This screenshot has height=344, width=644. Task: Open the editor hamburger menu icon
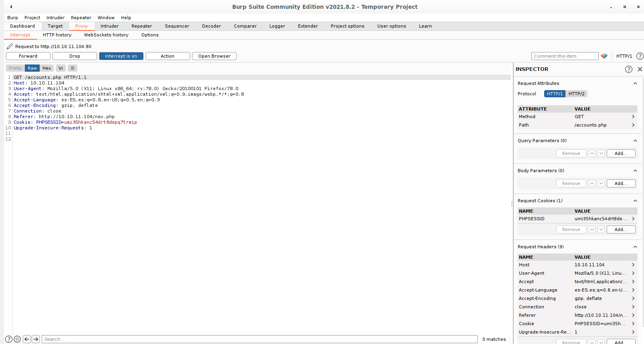(x=73, y=68)
